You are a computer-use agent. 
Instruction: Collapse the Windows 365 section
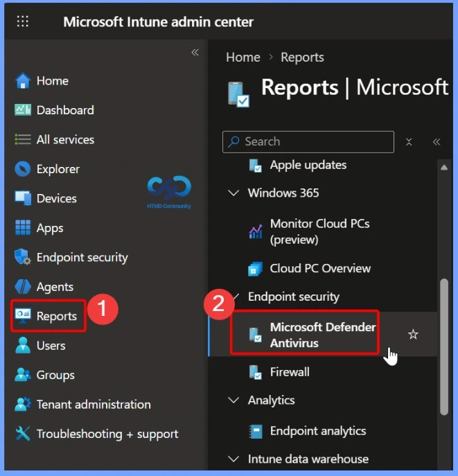point(234,193)
